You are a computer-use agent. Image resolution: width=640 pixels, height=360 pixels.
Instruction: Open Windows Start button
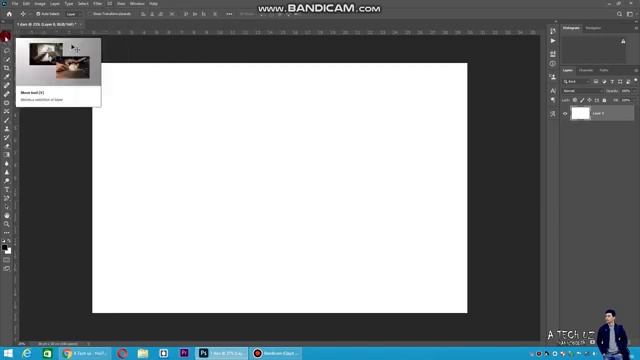coord(8,353)
